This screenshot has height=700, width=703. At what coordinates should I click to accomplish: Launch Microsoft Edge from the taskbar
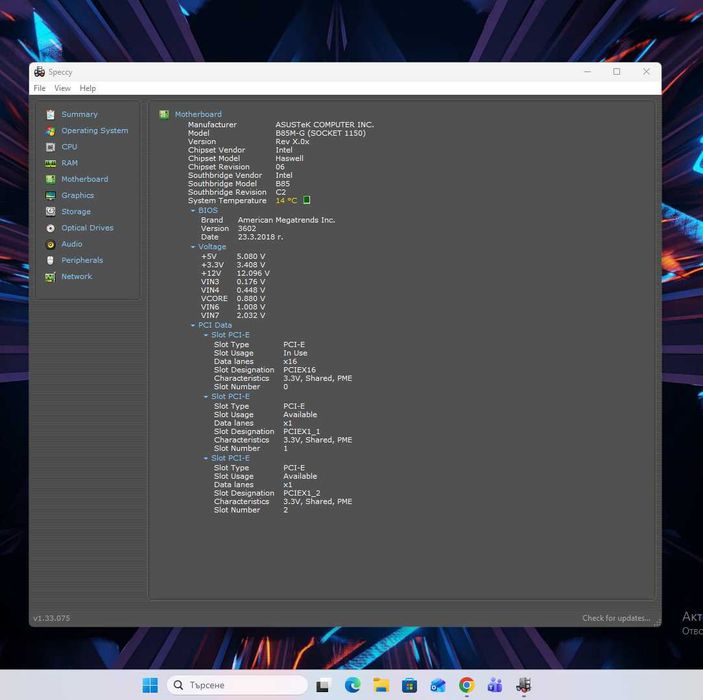tap(352, 685)
